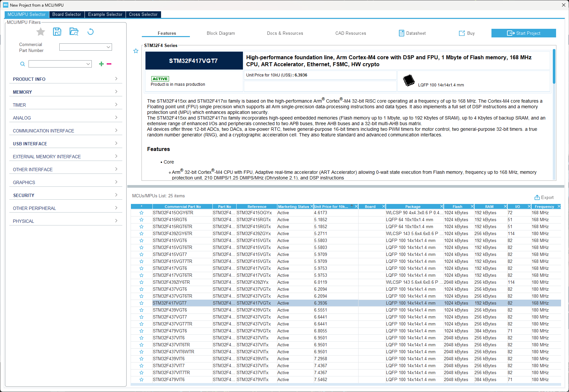Star the STM32F439ZGY6TR row
Screen dimensions: 569x392
pos(142,234)
